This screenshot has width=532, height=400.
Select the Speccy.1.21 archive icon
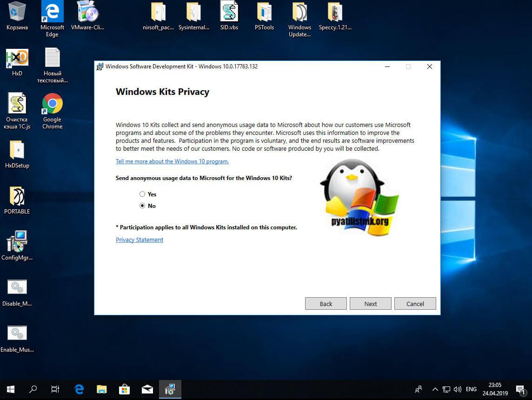tap(335, 16)
